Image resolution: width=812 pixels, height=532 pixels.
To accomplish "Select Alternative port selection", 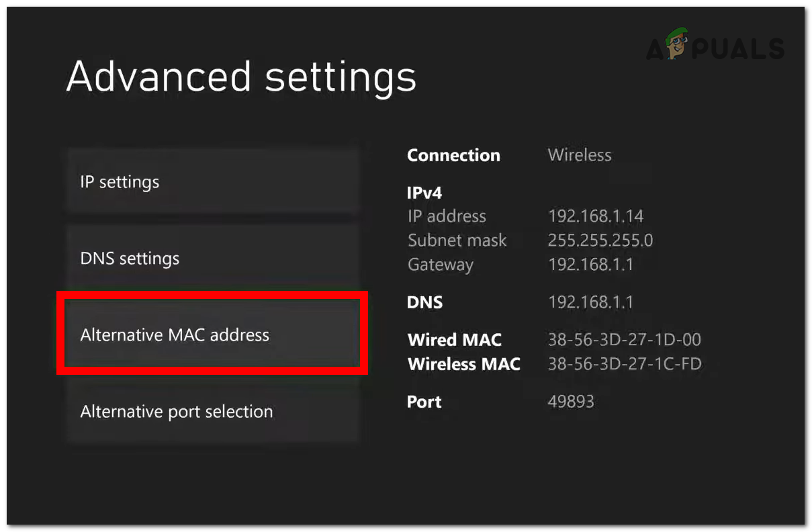I will tap(176, 411).
